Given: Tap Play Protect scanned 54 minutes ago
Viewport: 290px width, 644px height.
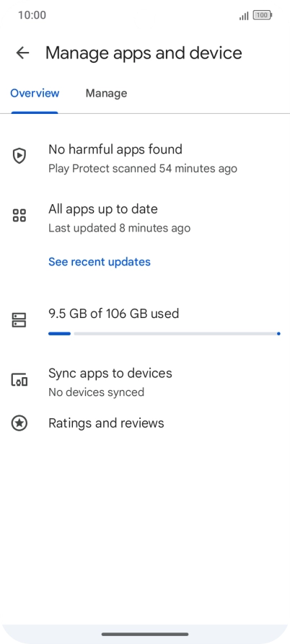Looking at the screenshot, I should coord(143,169).
